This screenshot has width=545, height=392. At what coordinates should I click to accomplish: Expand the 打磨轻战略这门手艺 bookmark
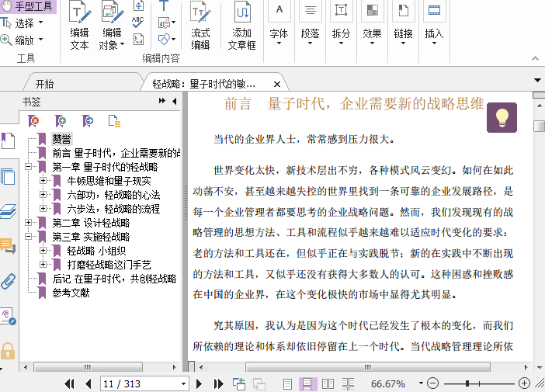point(43,264)
